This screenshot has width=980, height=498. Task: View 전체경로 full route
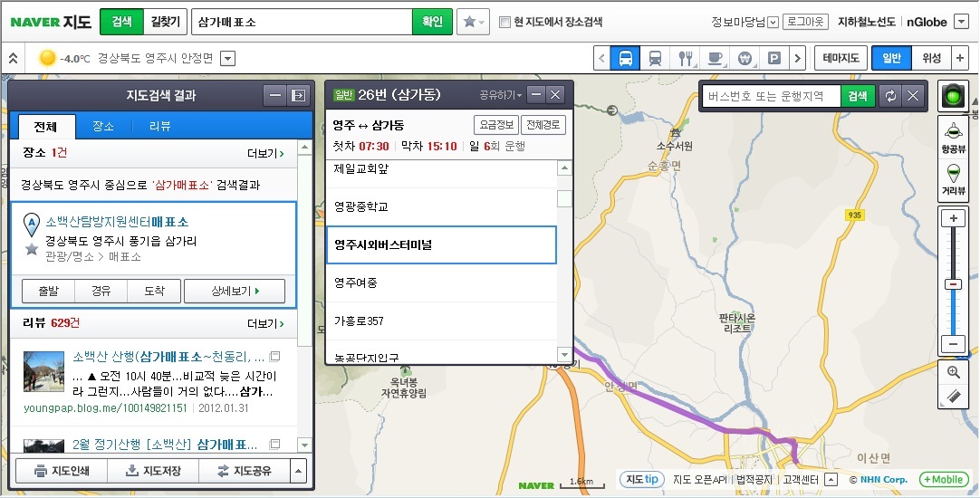(x=543, y=125)
